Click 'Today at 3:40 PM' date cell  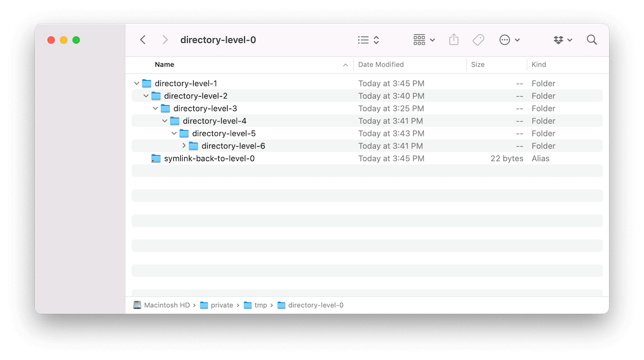pos(391,96)
